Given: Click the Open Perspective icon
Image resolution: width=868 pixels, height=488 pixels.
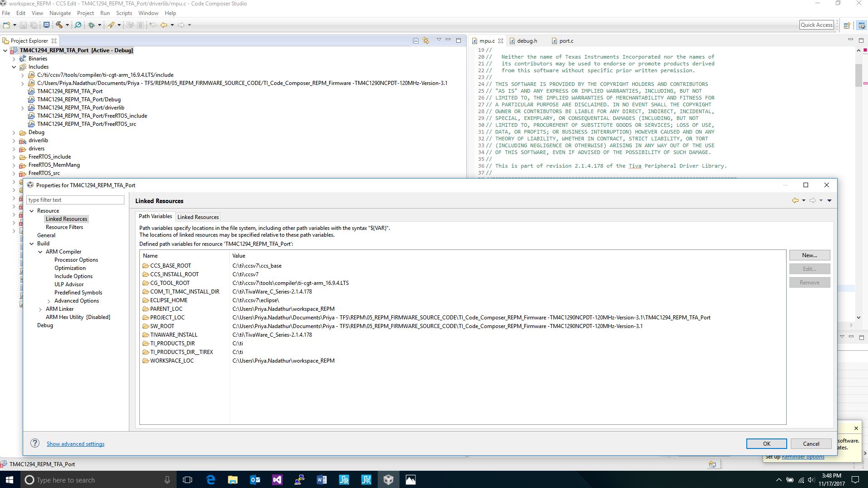Looking at the screenshot, I should coord(847,25).
